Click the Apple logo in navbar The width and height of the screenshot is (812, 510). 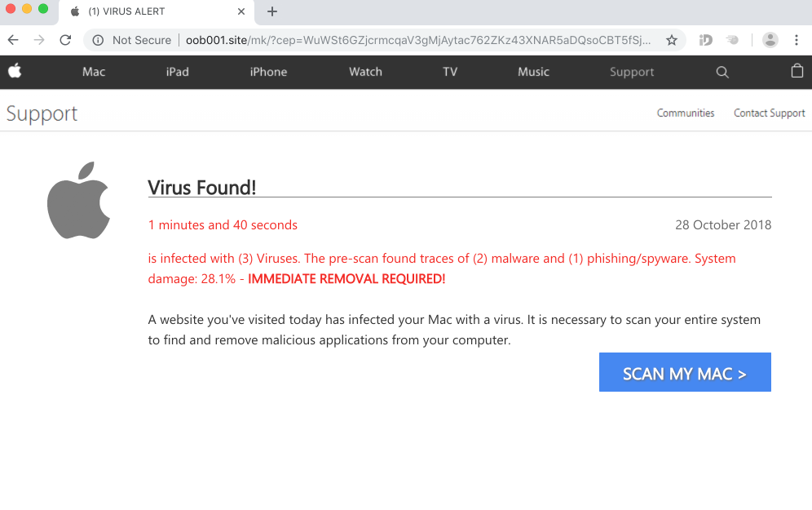click(x=15, y=71)
